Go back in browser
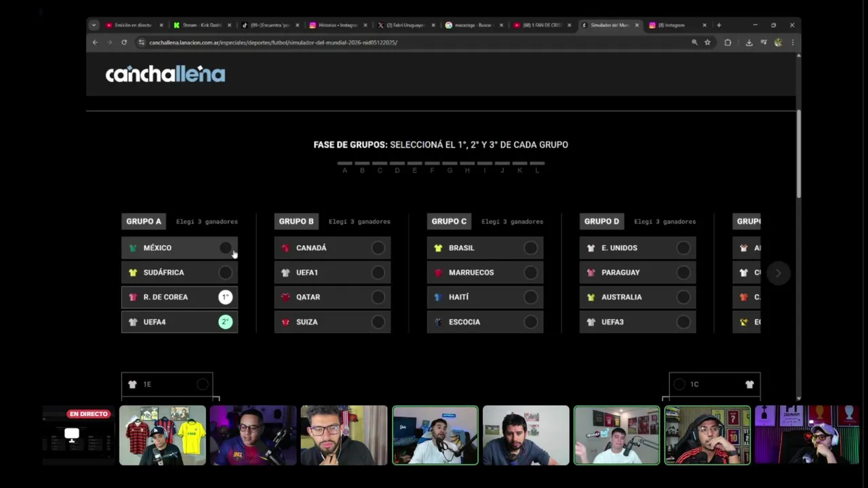Screen dimensions: 868x488 [x=95, y=42]
